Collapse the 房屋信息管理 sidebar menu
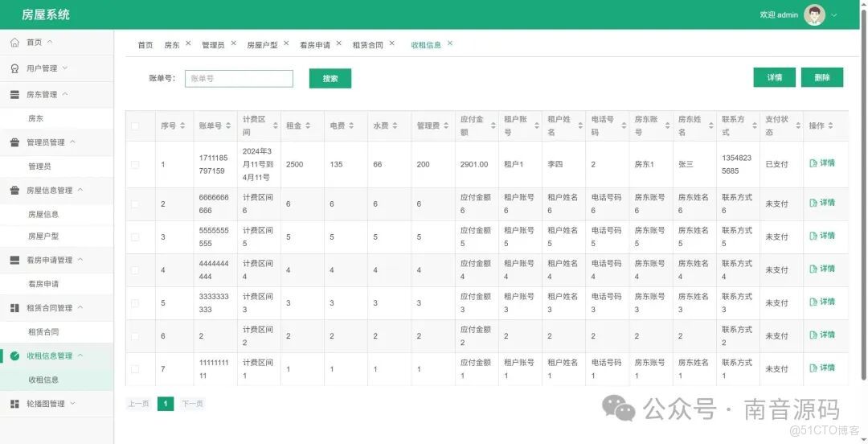The image size is (868, 444). 80,190
